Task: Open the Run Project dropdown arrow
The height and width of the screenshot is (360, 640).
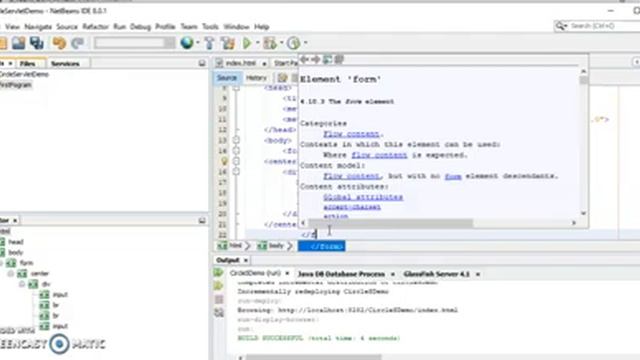Action: pos(258,42)
